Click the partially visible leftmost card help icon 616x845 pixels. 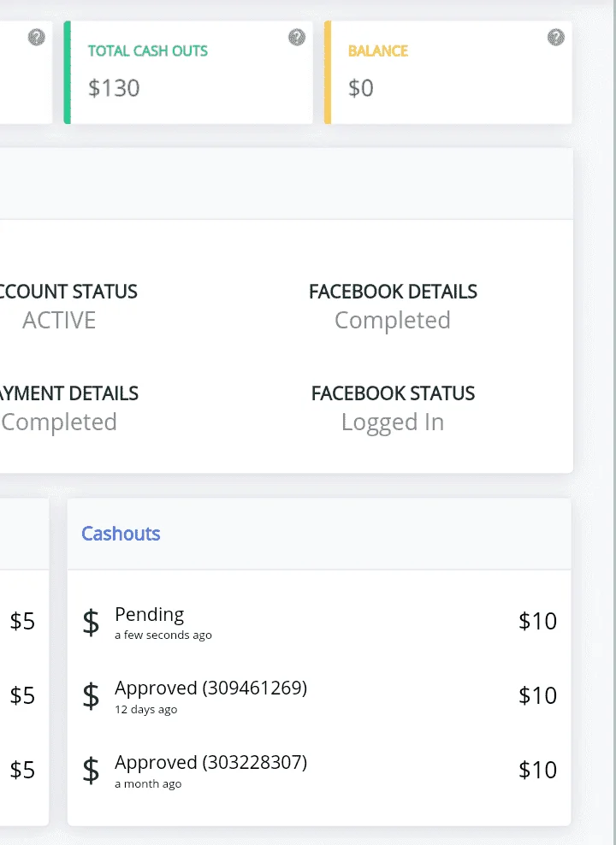point(37,37)
